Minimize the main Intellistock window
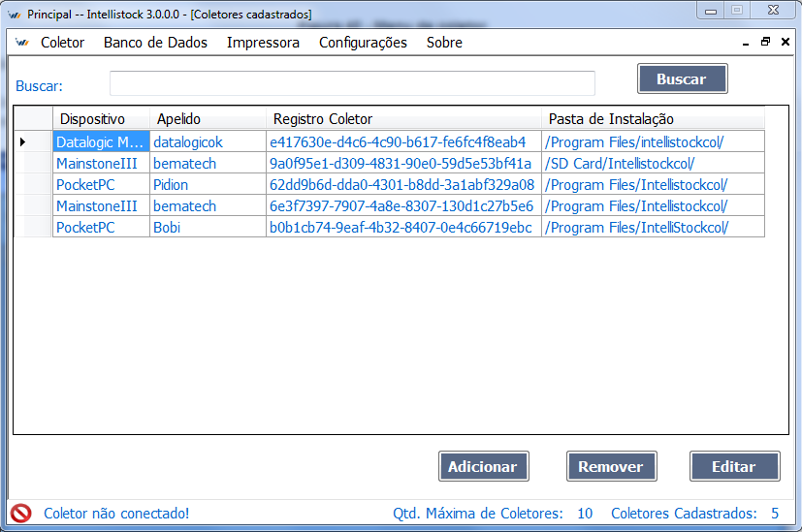The width and height of the screenshot is (802, 532). coord(711,11)
